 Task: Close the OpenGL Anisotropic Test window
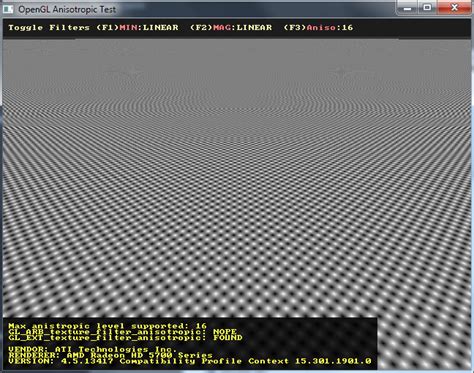(454, 8)
